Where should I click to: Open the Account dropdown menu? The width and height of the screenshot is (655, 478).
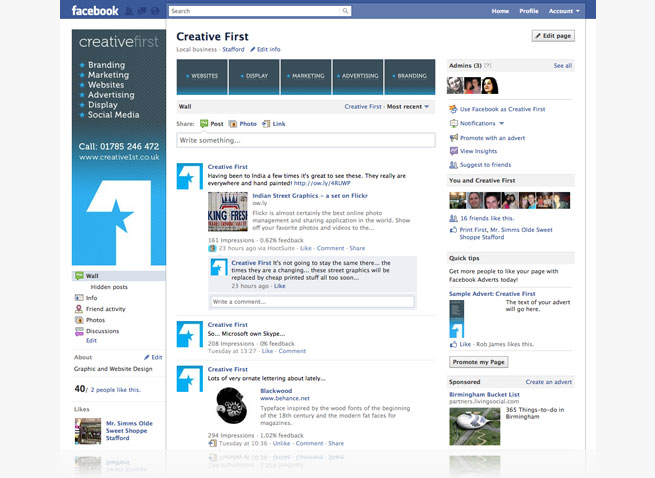(564, 11)
